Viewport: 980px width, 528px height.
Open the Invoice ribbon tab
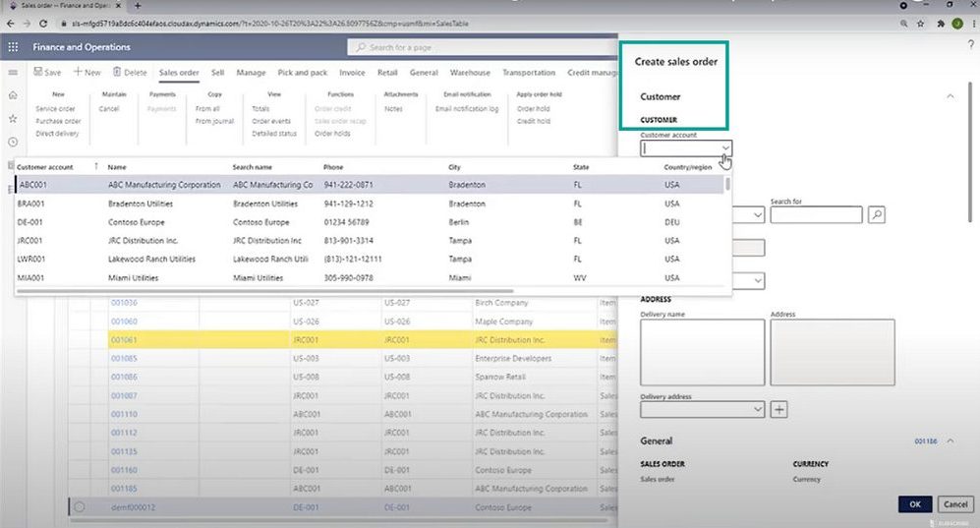point(352,73)
